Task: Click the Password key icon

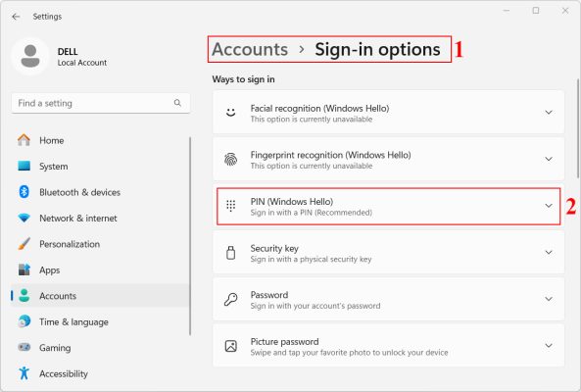Action: [231, 299]
